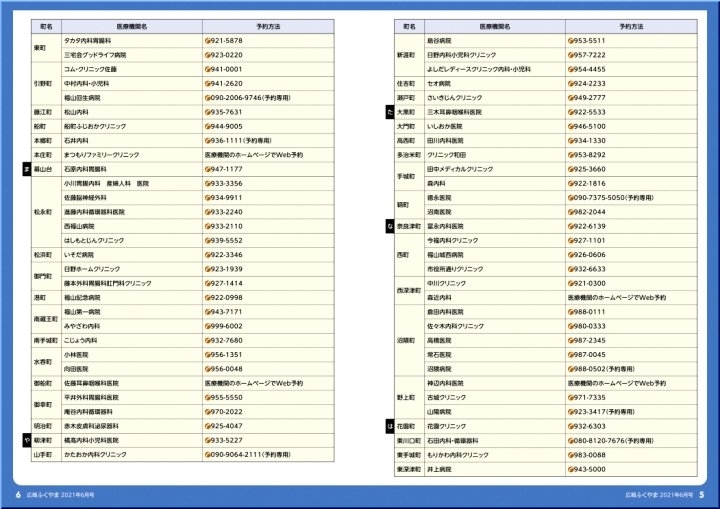Click the phone icon beside 921-5878
Viewport: 720px width, 509px height.
208,41
